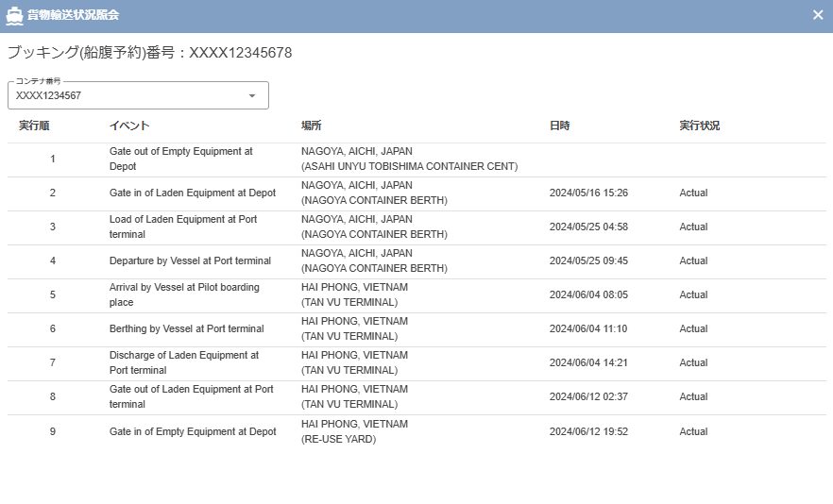
Task: Click the 実行順 column header
Action: pos(34,126)
